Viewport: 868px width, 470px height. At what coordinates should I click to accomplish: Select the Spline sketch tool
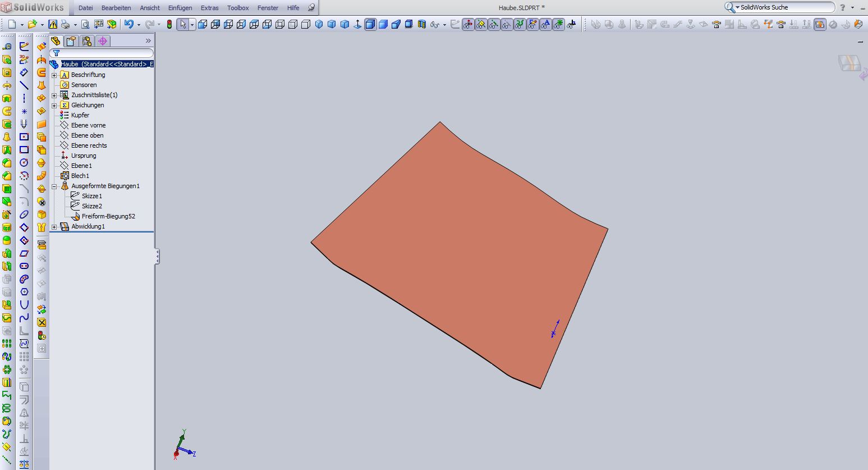[24, 318]
